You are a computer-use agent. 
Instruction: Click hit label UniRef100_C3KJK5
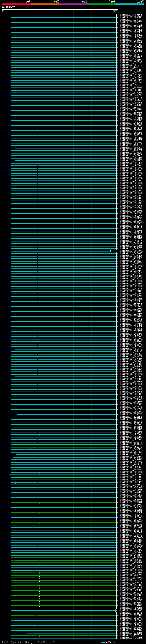[x=131, y=256]
